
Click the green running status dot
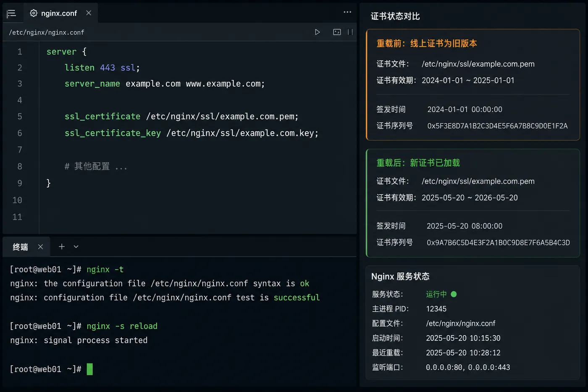(454, 294)
